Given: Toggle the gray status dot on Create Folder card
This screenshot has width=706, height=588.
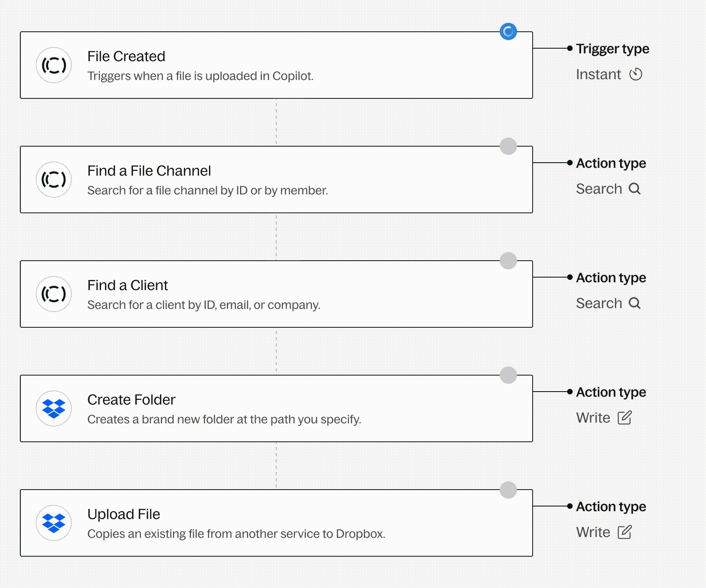Looking at the screenshot, I should (x=508, y=375).
